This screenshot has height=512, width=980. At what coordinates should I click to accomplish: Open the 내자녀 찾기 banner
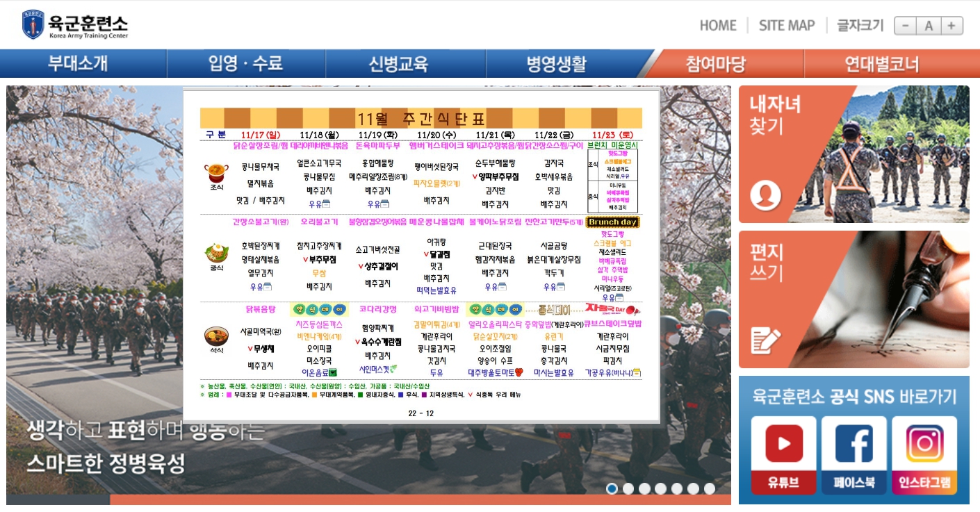(x=854, y=154)
